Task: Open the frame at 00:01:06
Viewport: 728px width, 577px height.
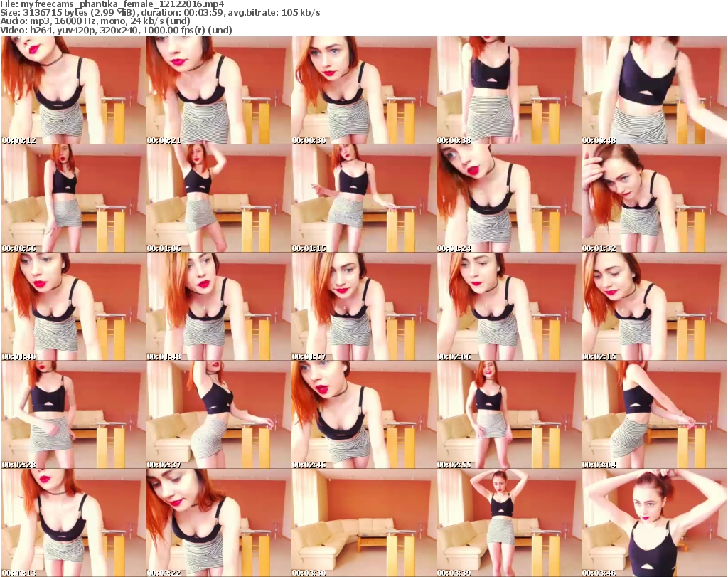Action: pyautogui.click(x=219, y=198)
